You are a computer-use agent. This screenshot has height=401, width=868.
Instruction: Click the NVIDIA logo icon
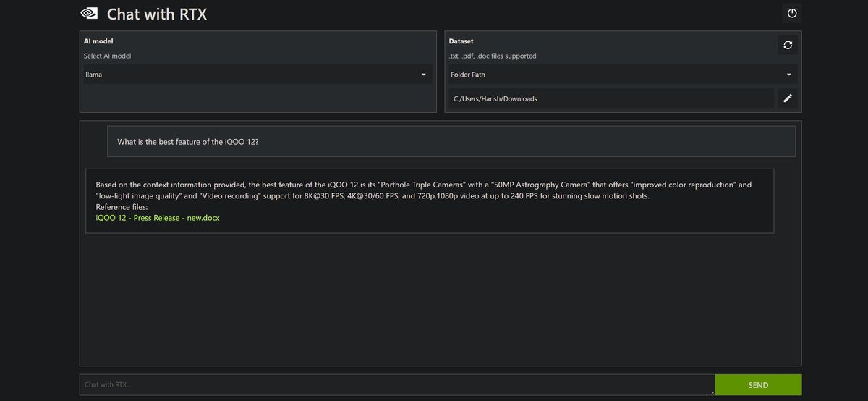pos(88,13)
